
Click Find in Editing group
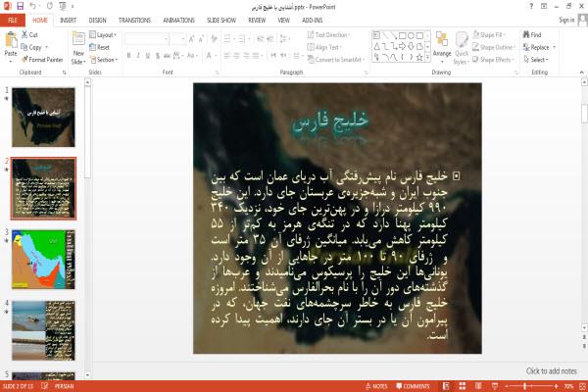[x=532, y=34]
